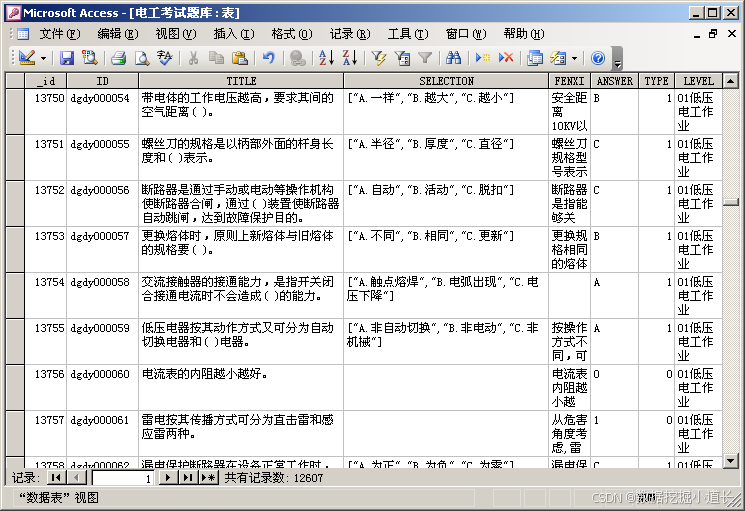
Task: Select row 13750 via its row selector
Action: click(15, 112)
